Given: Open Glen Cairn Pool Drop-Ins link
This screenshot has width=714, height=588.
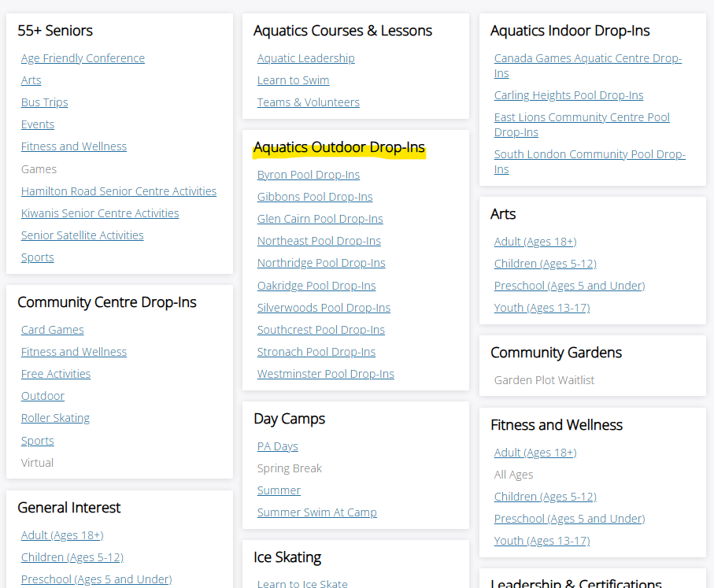Looking at the screenshot, I should pos(320,219).
